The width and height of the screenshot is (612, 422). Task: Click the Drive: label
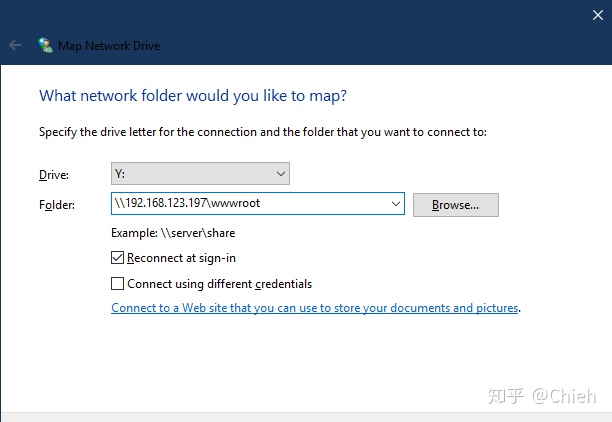[54, 174]
